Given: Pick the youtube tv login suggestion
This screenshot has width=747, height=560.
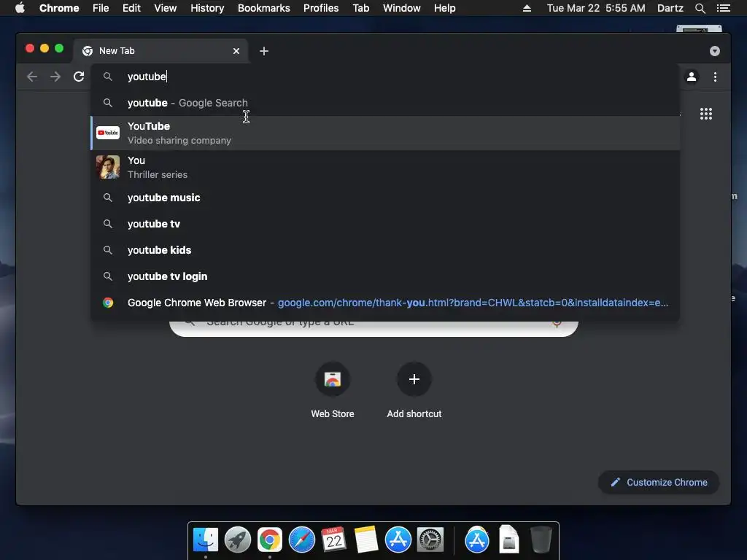Looking at the screenshot, I should point(385,276).
